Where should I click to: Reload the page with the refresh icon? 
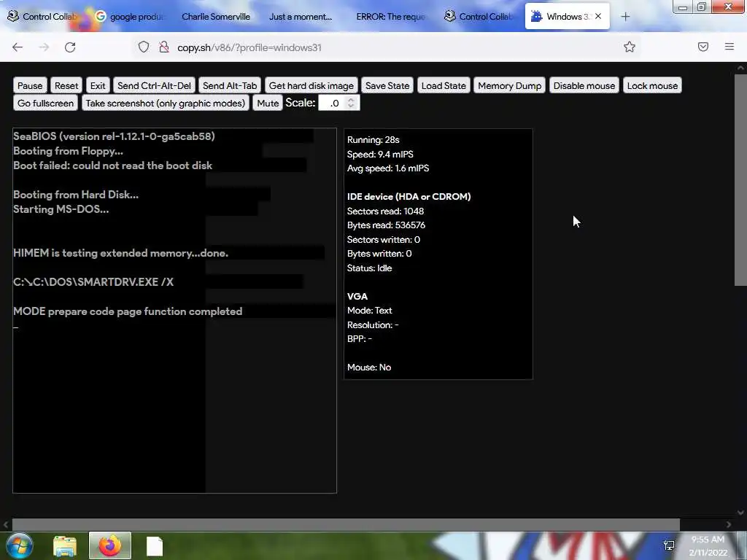pyautogui.click(x=70, y=47)
